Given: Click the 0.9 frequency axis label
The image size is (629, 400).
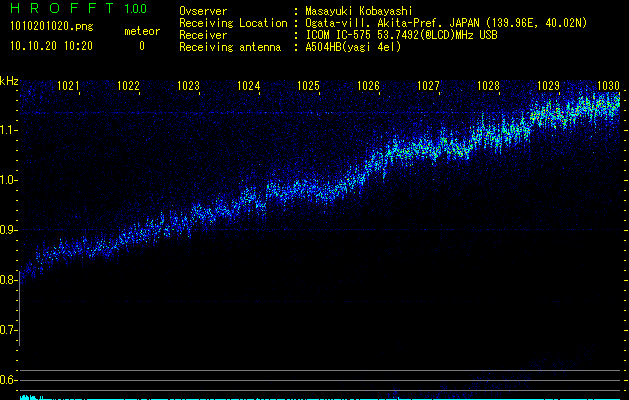Looking at the screenshot, I should 8,230.
